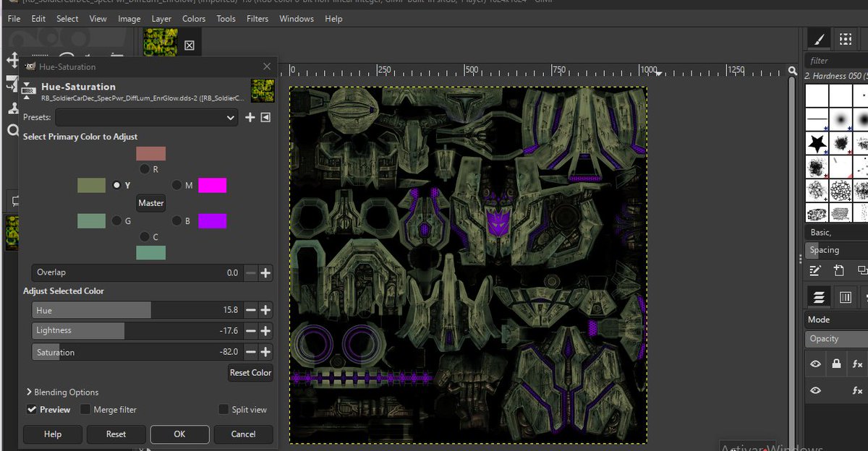
Task: Select the B (blue) primary color radio
Action: (x=176, y=221)
